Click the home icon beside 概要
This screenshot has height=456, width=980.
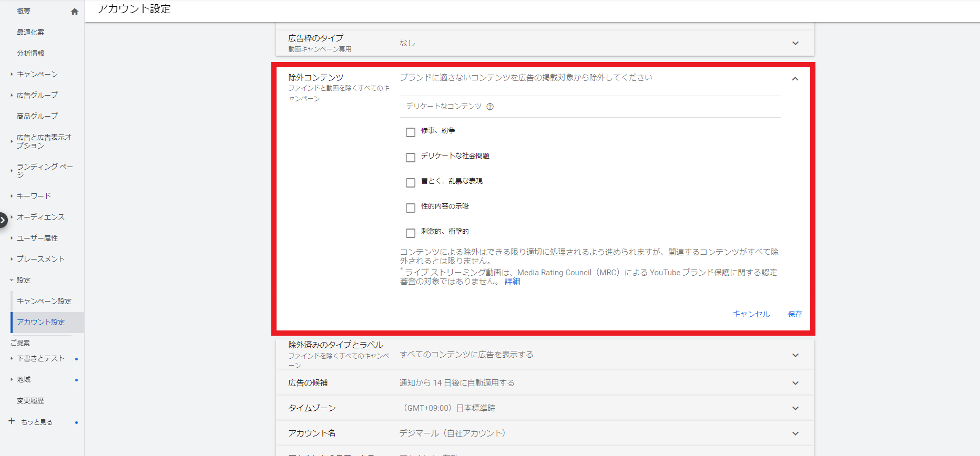(x=75, y=12)
